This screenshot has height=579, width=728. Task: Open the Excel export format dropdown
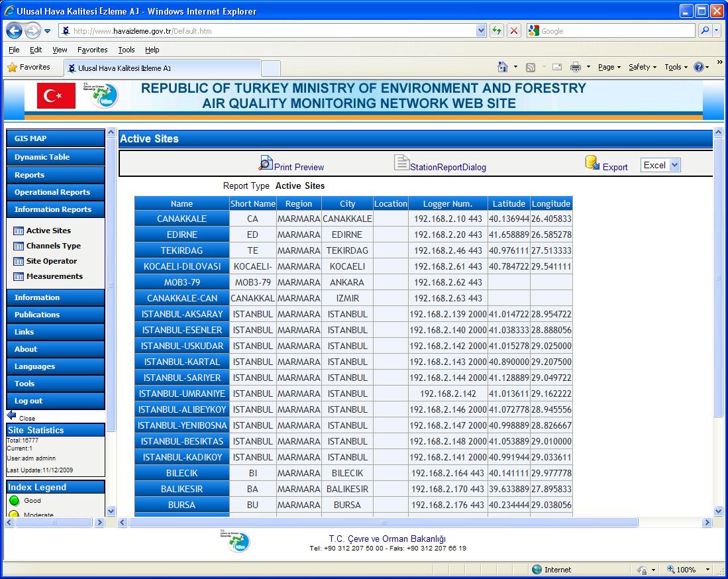673,164
